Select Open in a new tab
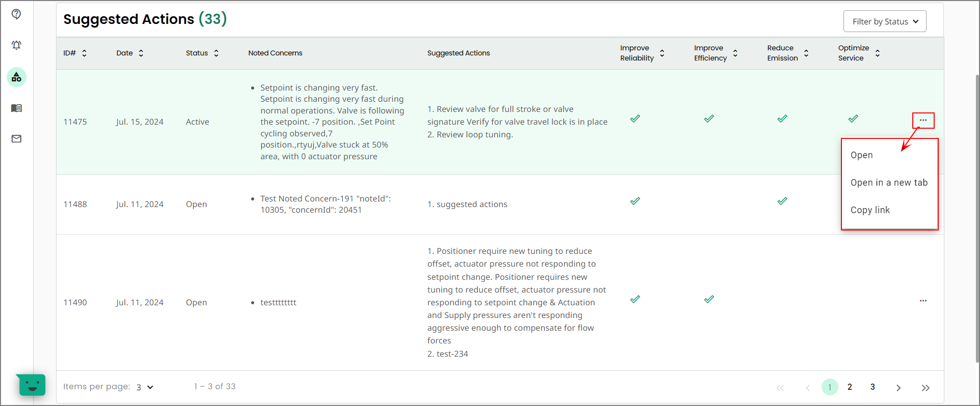The image size is (980, 406). (x=889, y=182)
